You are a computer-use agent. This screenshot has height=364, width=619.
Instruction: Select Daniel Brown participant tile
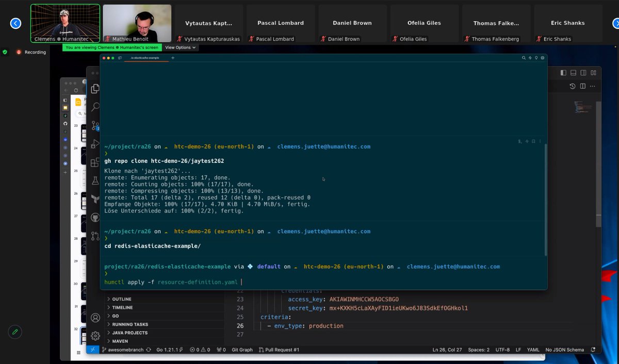coord(352,23)
